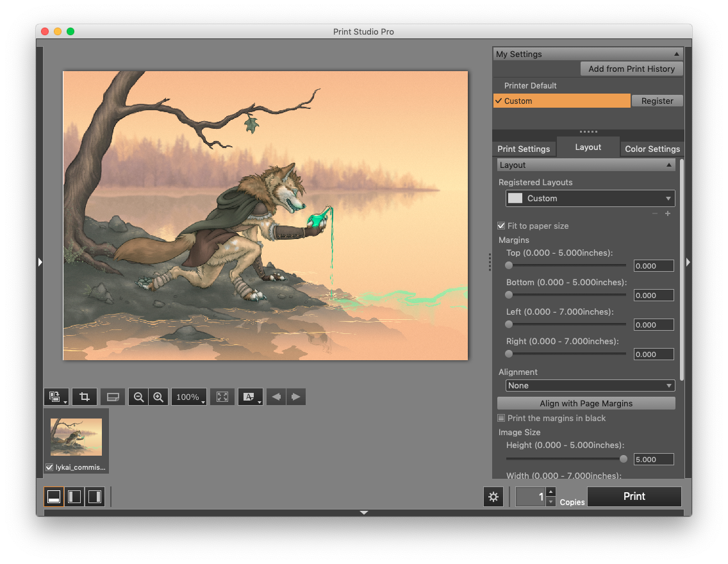
Task: Enable Print the margins in black
Action: point(501,418)
